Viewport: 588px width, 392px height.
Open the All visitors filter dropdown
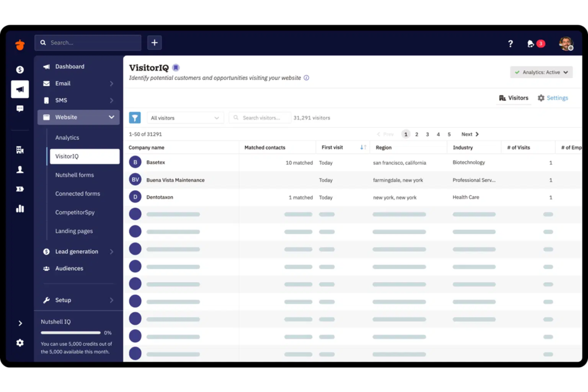click(185, 118)
